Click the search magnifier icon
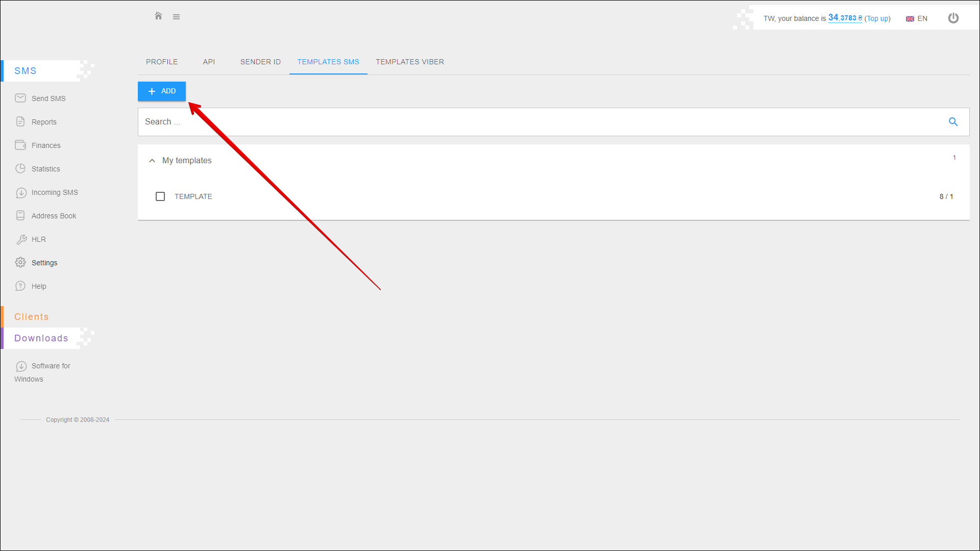The image size is (980, 551). point(952,122)
